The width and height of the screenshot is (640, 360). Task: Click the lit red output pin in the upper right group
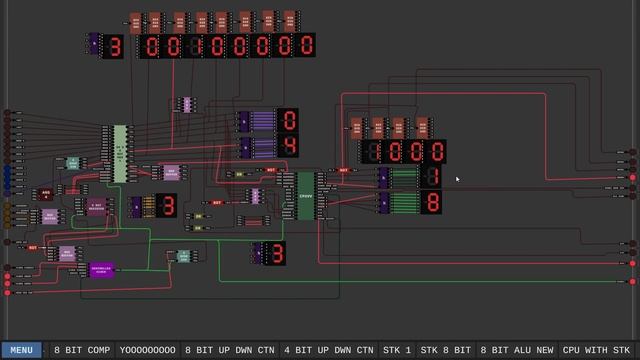(633, 178)
